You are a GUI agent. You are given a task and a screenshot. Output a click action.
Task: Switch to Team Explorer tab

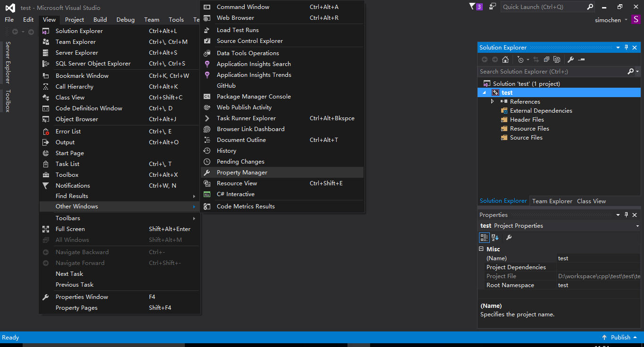coord(552,201)
